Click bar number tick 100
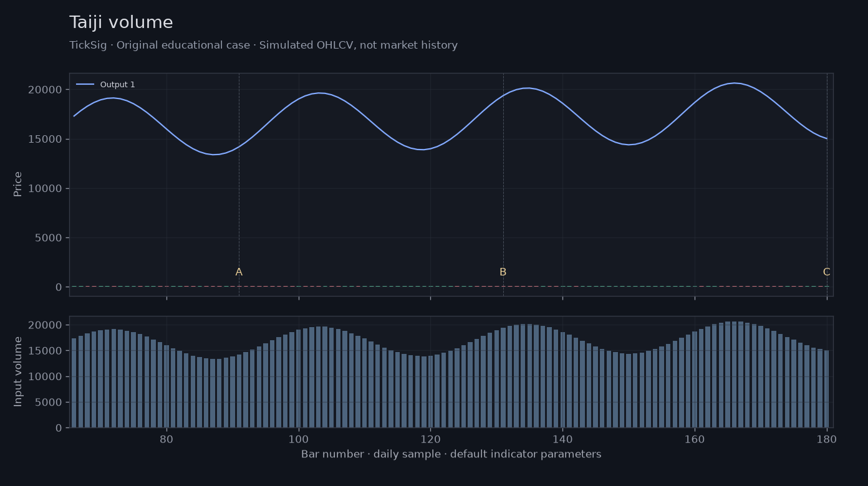The image size is (868, 486). point(299,439)
